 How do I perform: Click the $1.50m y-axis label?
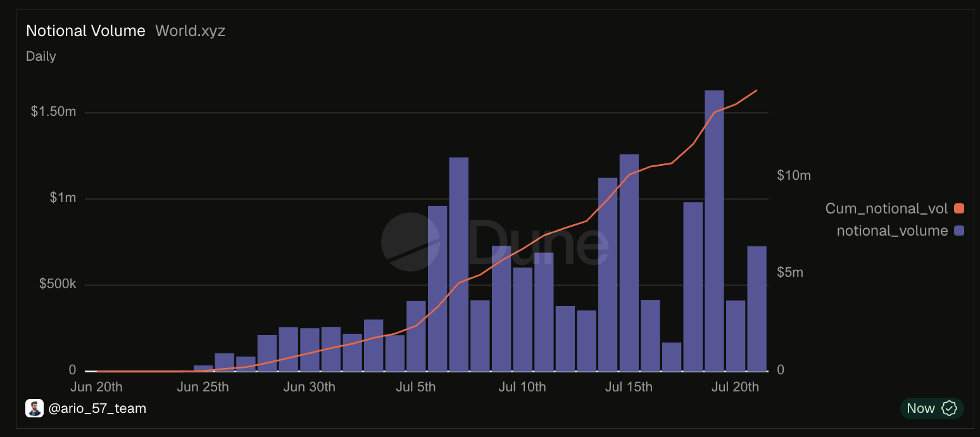(x=53, y=112)
